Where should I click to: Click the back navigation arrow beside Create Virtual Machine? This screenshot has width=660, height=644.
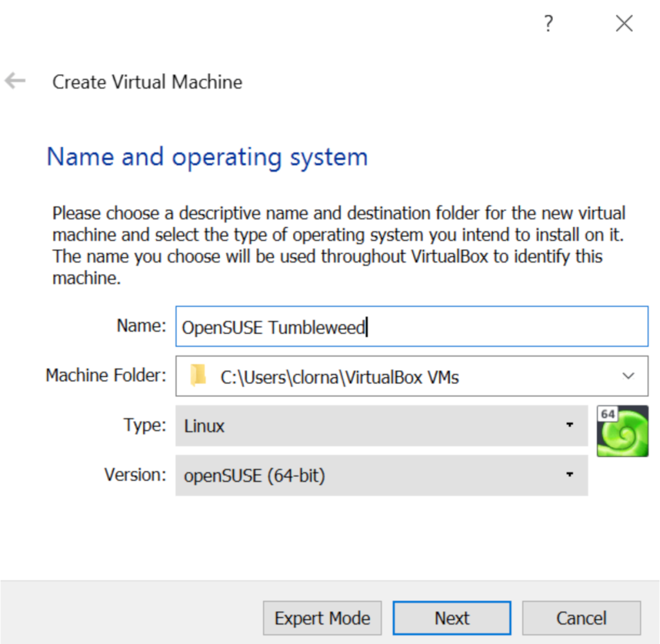pos(14,81)
